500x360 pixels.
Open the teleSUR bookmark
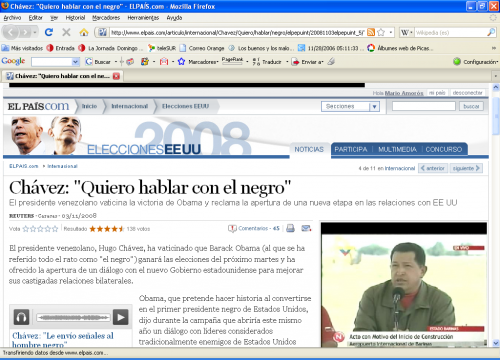point(162,48)
